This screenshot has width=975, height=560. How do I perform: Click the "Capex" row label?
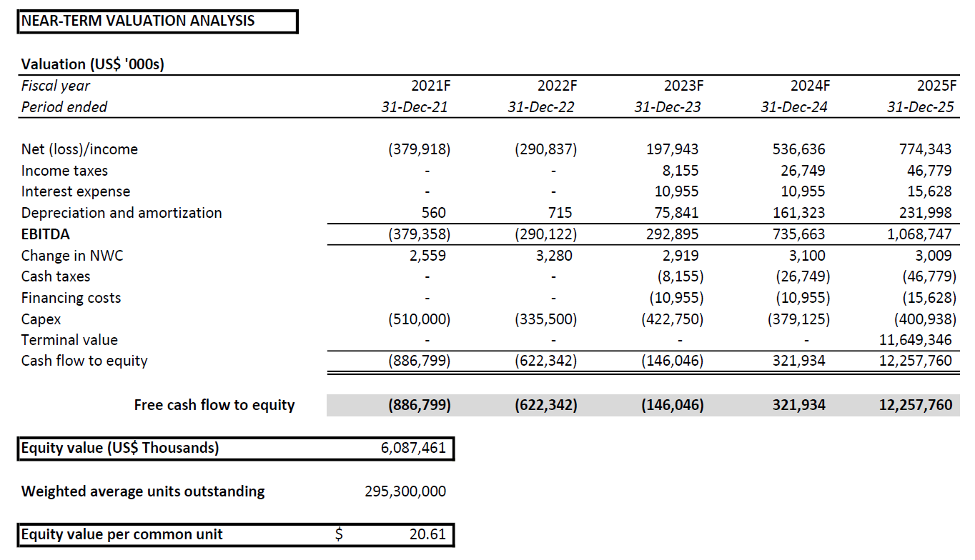(41, 319)
